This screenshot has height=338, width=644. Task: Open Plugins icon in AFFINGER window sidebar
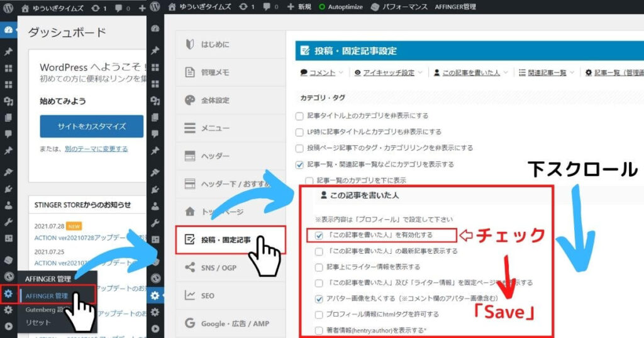click(x=155, y=189)
